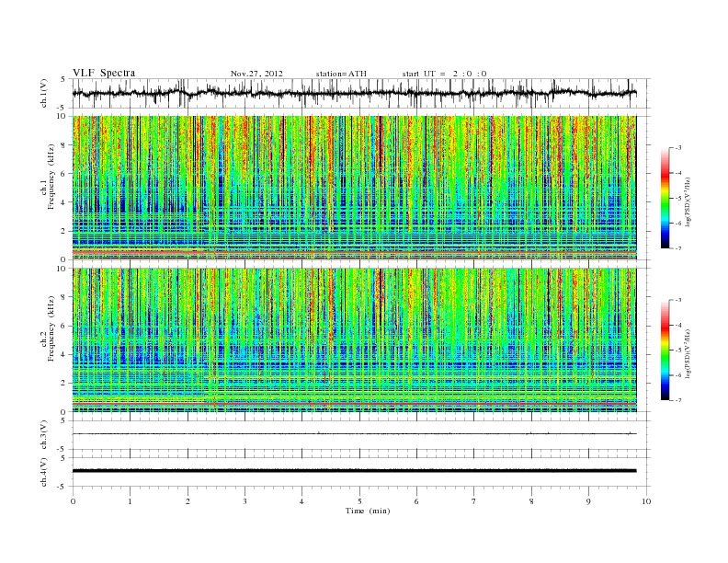Click the "ch.4(V)" axis label

tap(44, 472)
